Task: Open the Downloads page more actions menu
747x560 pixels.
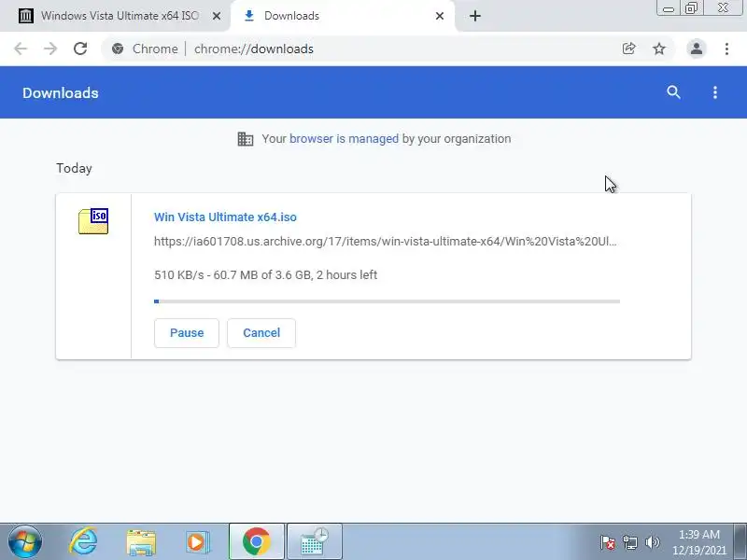Action: [714, 92]
